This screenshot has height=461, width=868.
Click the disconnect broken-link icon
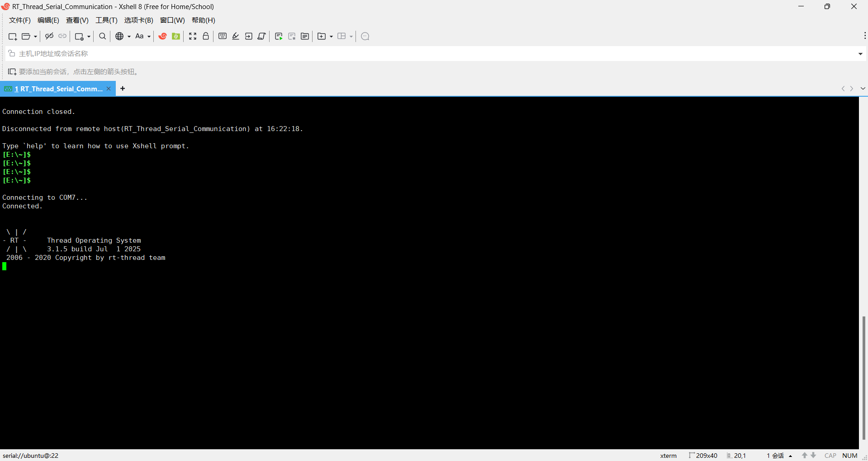pos(49,36)
